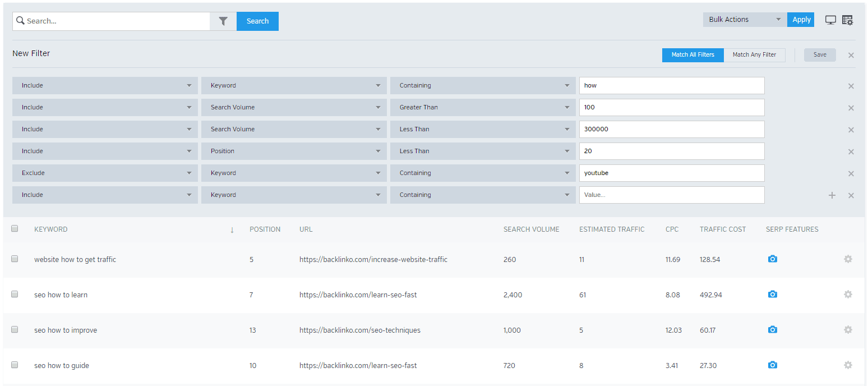Select Match Any Filter option

click(x=755, y=55)
